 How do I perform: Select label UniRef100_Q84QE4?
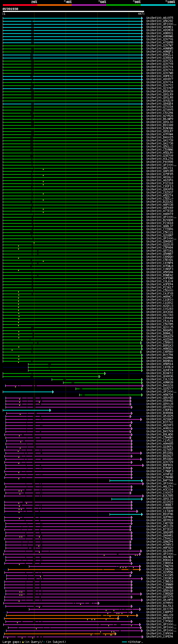pyautogui.click(x=160, y=104)
